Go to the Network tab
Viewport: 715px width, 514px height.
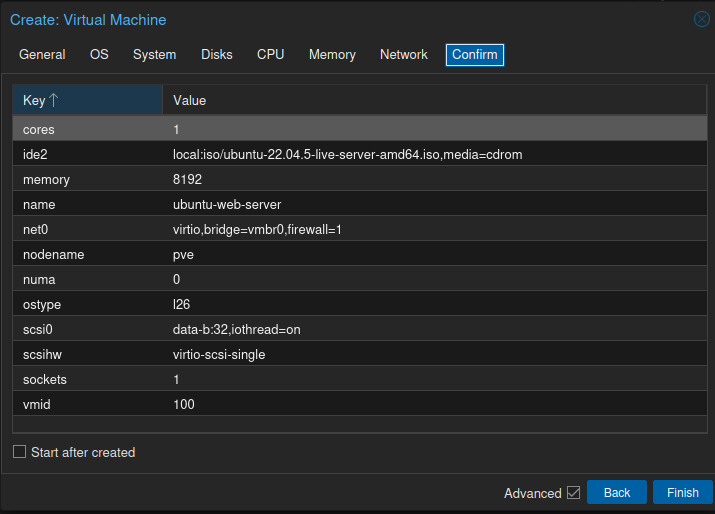[403, 55]
